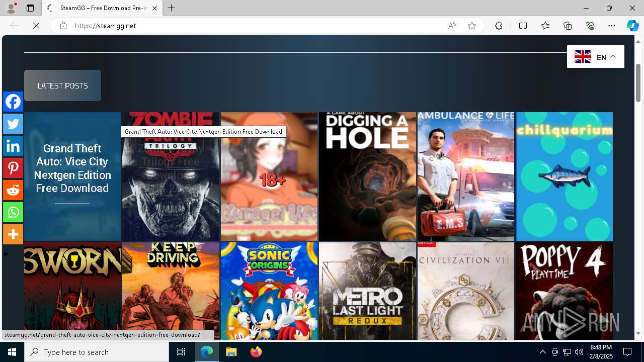Viewport: 644px width, 362px height.
Task: Open Favorites list in toolbar
Action: click(545, 26)
